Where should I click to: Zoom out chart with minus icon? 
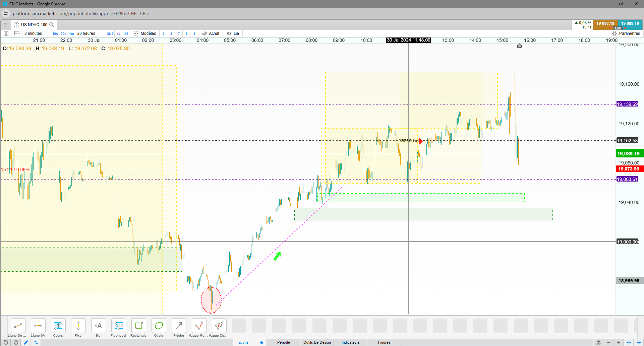(x=608, y=342)
